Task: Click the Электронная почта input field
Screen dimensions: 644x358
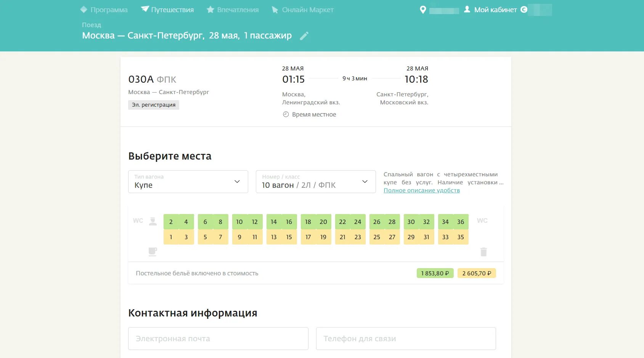Action: pos(218,339)
